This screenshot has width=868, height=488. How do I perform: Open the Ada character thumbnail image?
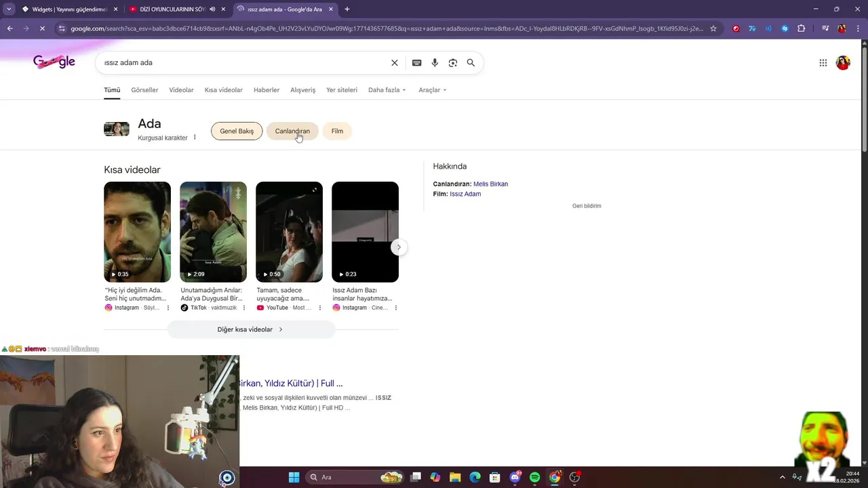point(117,129)
